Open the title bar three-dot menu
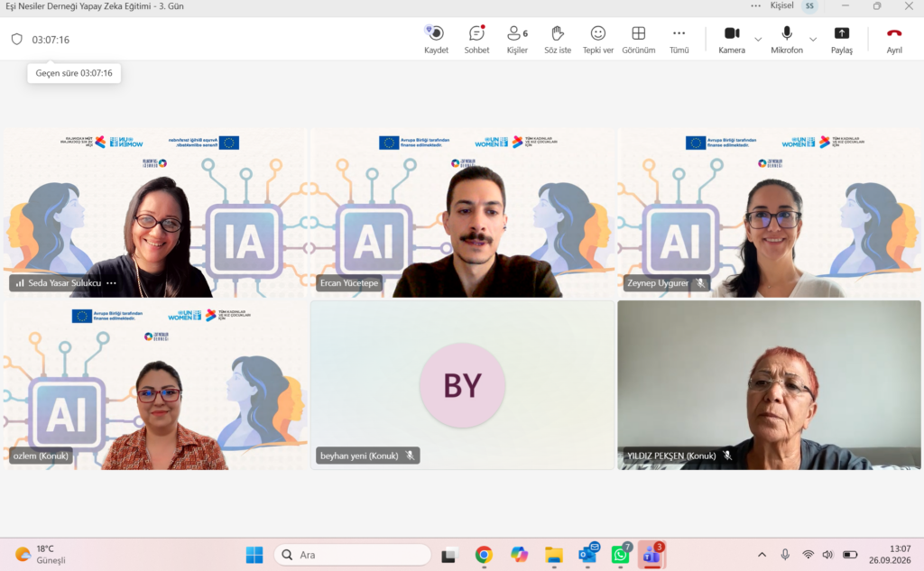The image size is (924, 571). click(x=755, y=6)
